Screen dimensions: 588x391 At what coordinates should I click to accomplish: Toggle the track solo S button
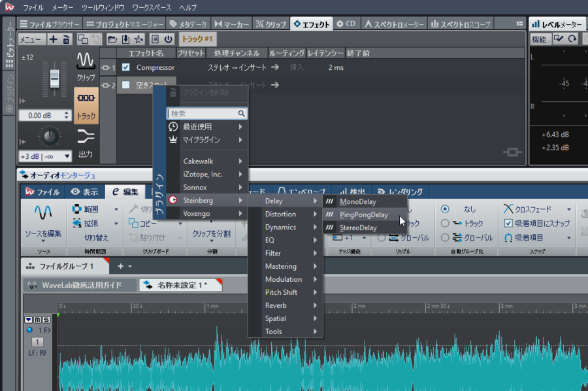click(x=46, y=320)
